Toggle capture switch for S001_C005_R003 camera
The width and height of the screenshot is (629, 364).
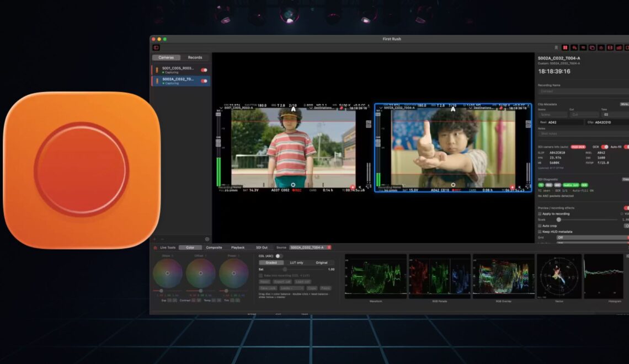click(x=204, y=70)
